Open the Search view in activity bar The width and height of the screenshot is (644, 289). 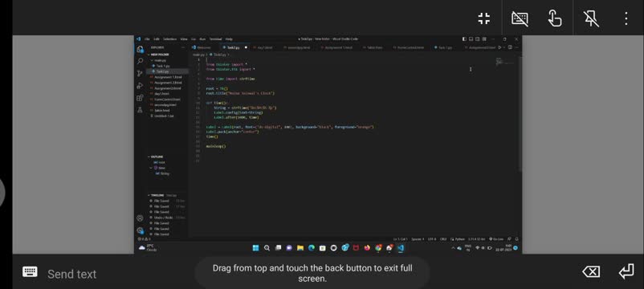tap(140, 61)
